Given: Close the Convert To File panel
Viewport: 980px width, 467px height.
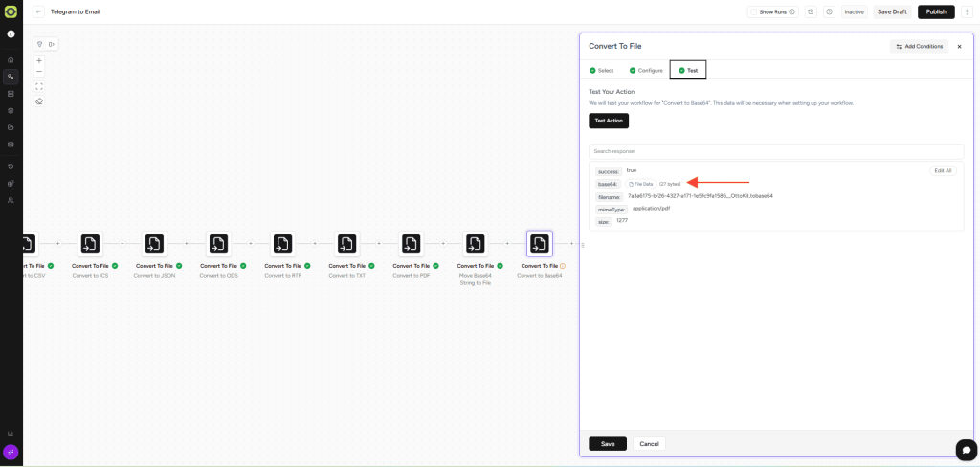Looking at the screenshot, I should 959,46.
